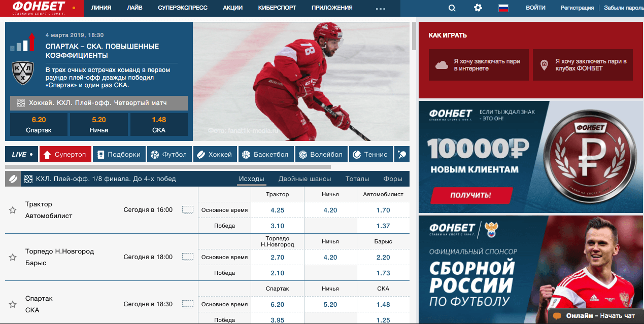Click Регистрация link

pos(577,8)
